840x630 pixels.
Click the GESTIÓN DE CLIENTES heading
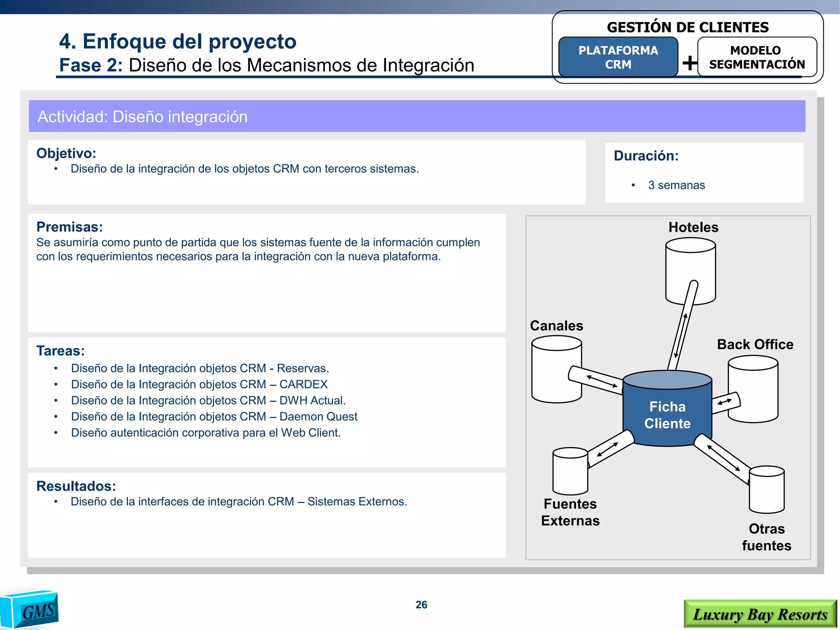(687, 27)
